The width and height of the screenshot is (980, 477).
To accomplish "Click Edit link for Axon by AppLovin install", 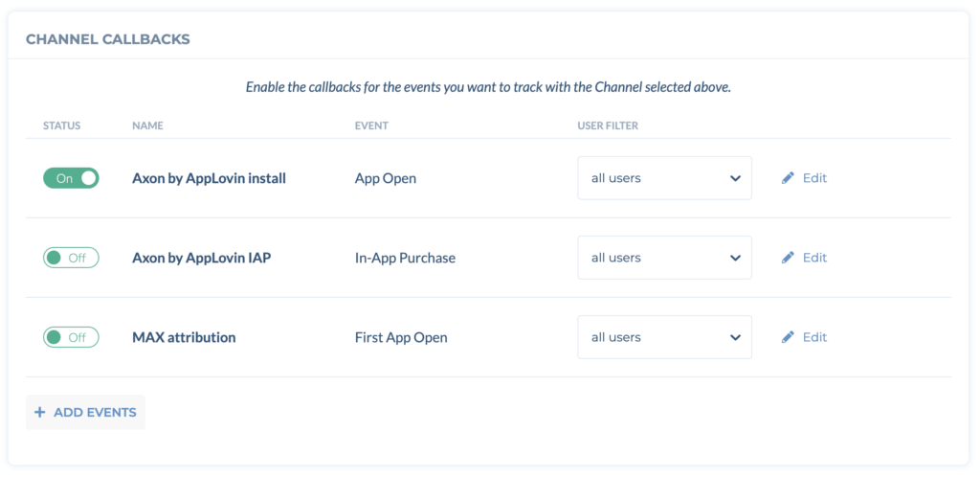I will click(x=814, y=178).
